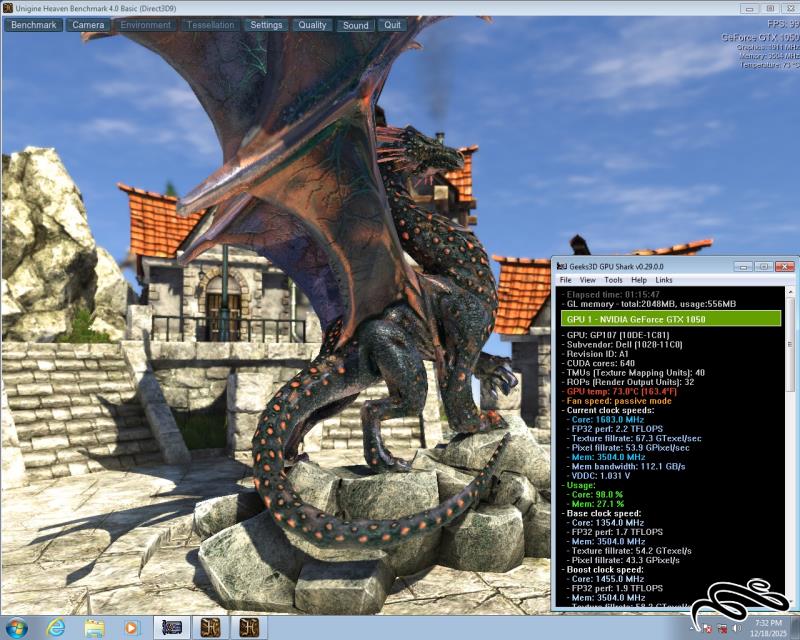Click GPU Shark title bar icon
The height and width of the screenshot is (640, 800).
[x=562, y=266]
